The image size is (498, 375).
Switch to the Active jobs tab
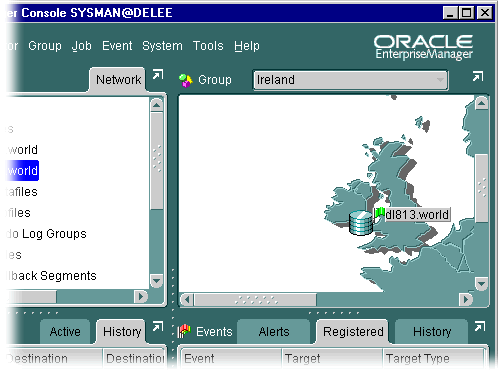tap(65, 332)
